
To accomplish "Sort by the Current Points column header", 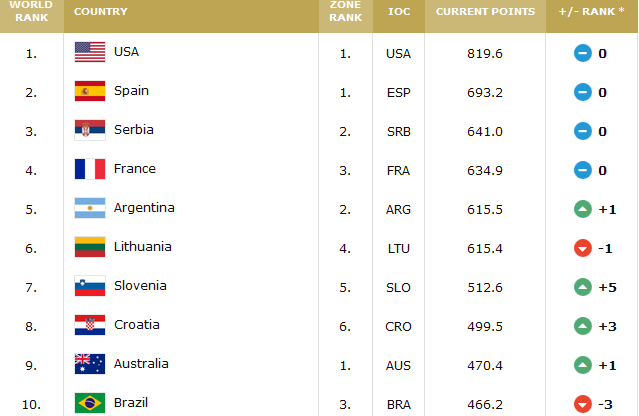I will point(485,10).
